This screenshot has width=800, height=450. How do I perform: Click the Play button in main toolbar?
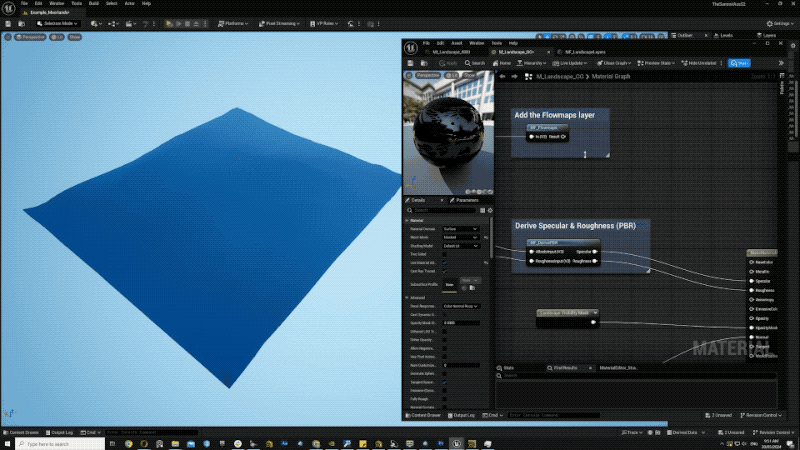click(x=169, y=23)
